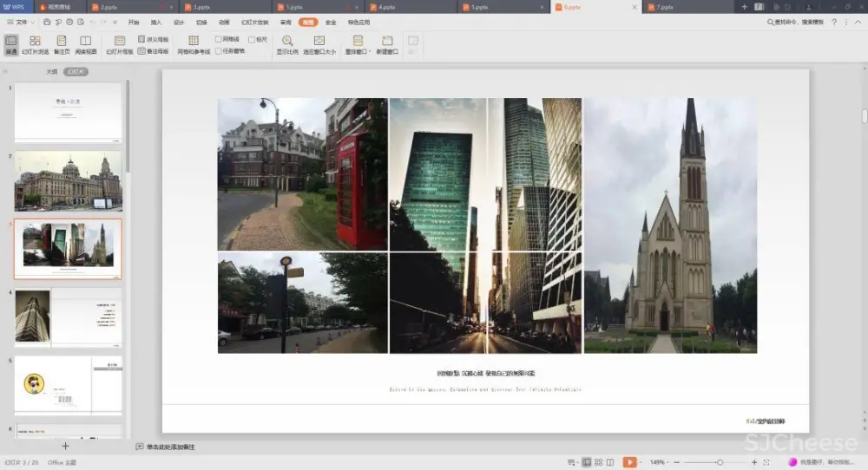The width and height of the screenshot is (868, 470).
Task: Enable the Gridlines (网格线) checkbox
Action: 219,39
